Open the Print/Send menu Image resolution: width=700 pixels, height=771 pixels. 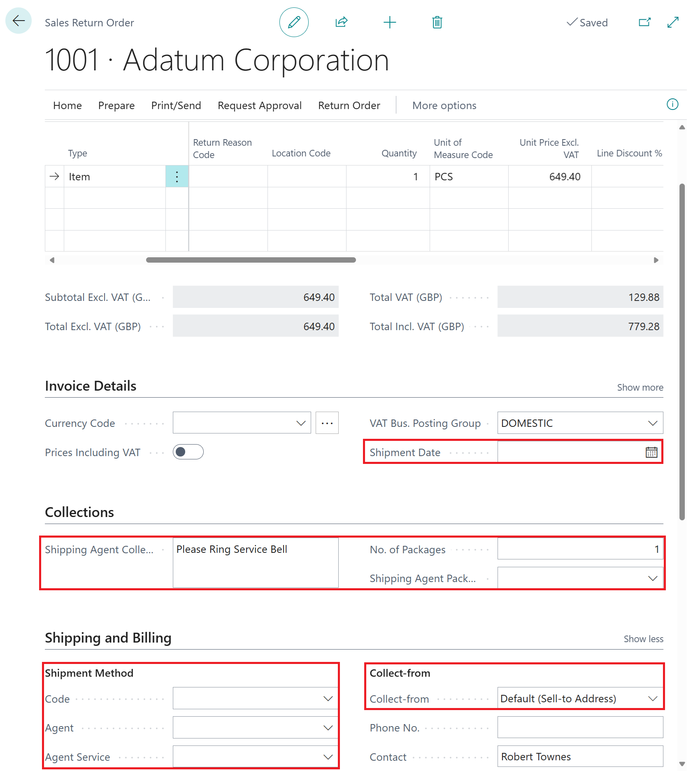click(x=176, y=105)
